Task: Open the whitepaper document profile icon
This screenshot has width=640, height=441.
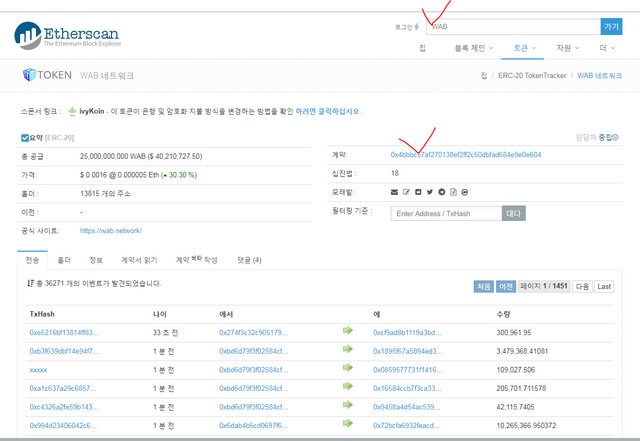Action: pos(453,192)
